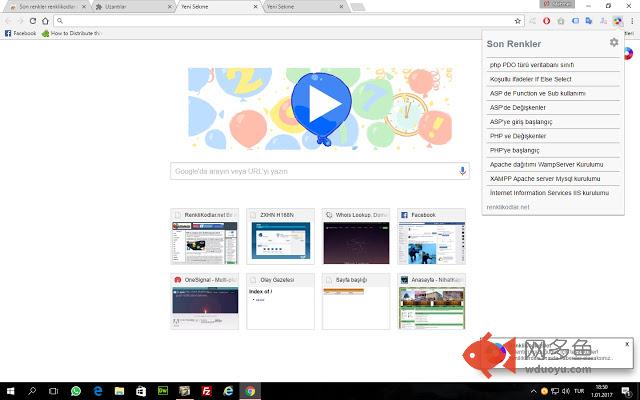Open 'ASP'de Değişkenler' entry

click(x=553, y=108)
